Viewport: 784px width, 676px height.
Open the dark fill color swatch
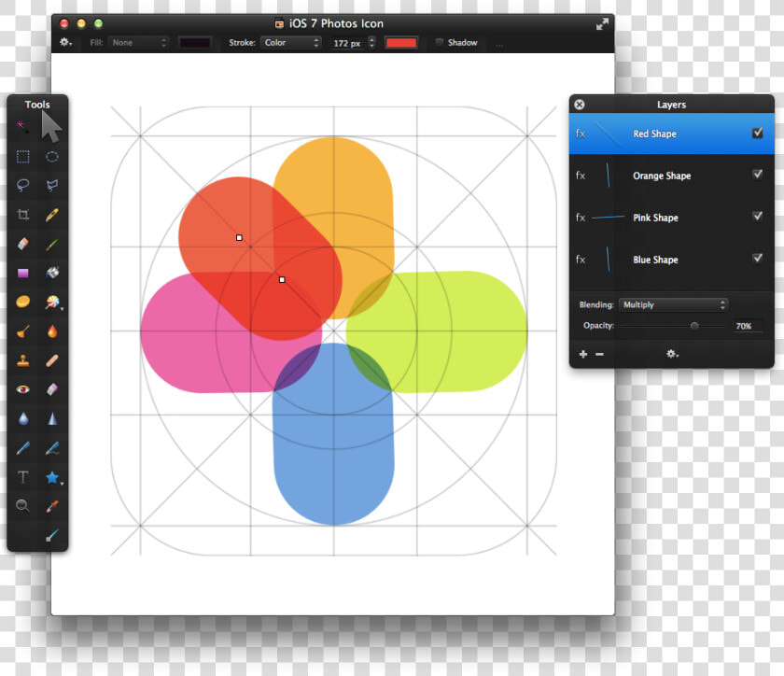[x=195, y=43]
